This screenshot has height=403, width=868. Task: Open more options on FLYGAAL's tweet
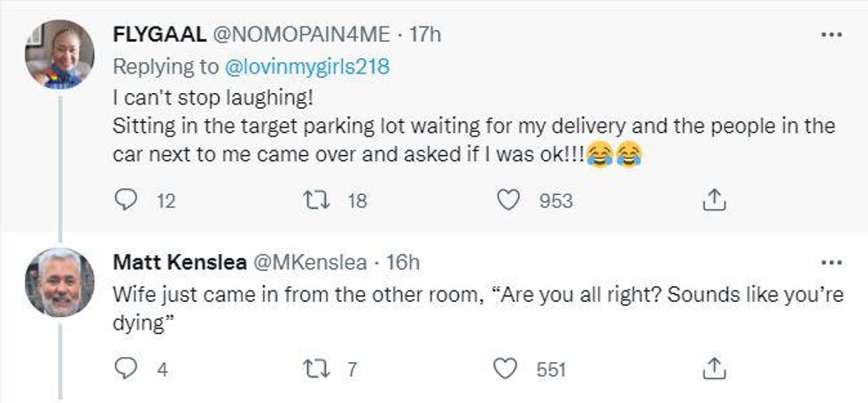832,35
